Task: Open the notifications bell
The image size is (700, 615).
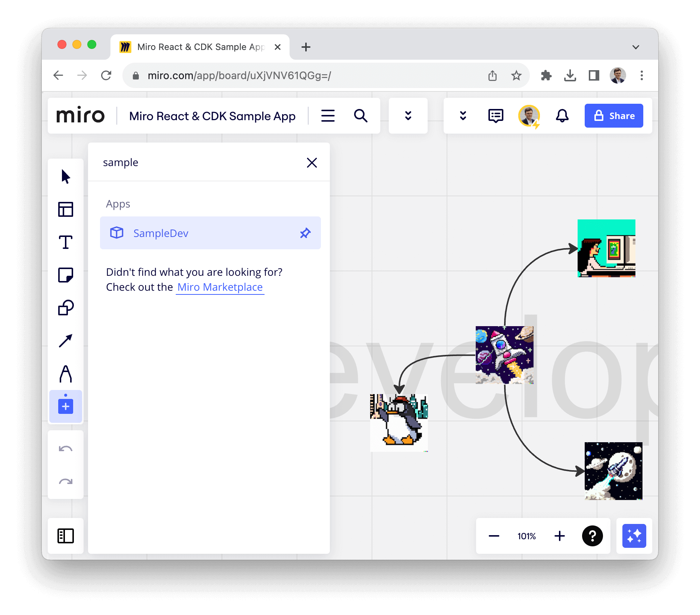Action: pos(562,116)
